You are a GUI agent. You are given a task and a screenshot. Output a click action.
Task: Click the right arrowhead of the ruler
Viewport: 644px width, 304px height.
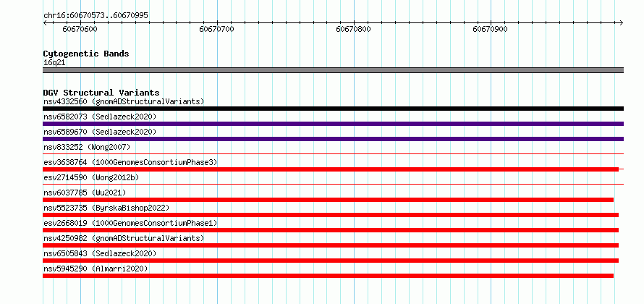coord(622,23)
